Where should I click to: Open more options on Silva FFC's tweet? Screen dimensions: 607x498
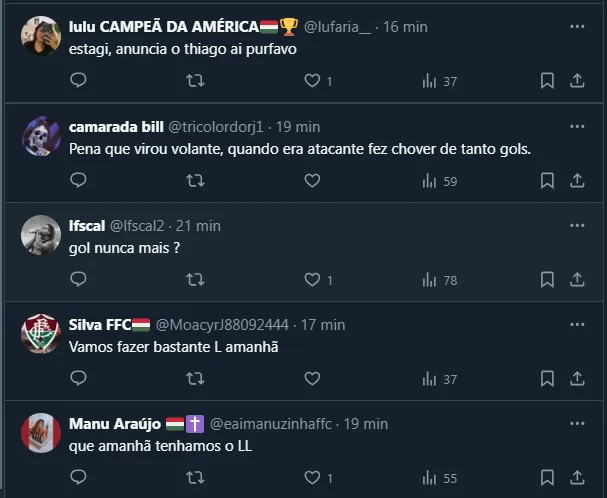[577, 324]
